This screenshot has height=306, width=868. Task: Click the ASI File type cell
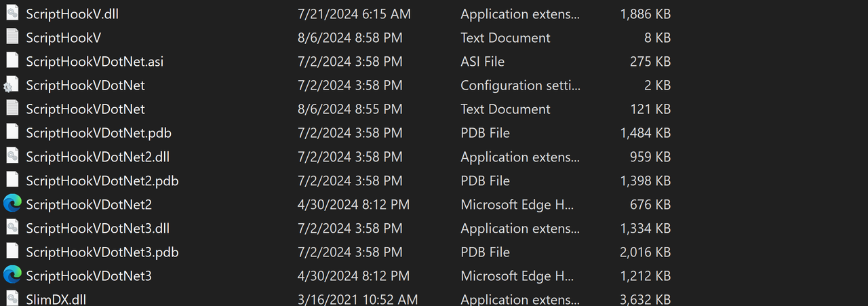click(482, 62)
